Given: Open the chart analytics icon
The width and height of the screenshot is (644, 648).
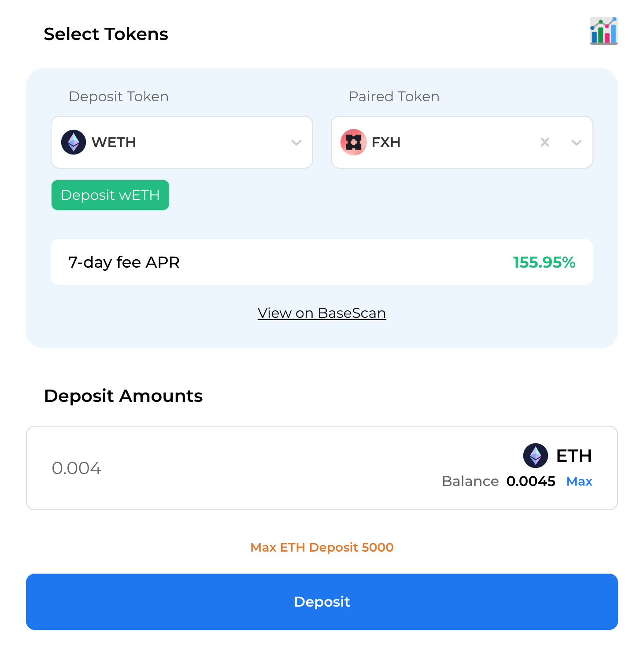Looking at the screenshot, I should click(x=603, y=31).
